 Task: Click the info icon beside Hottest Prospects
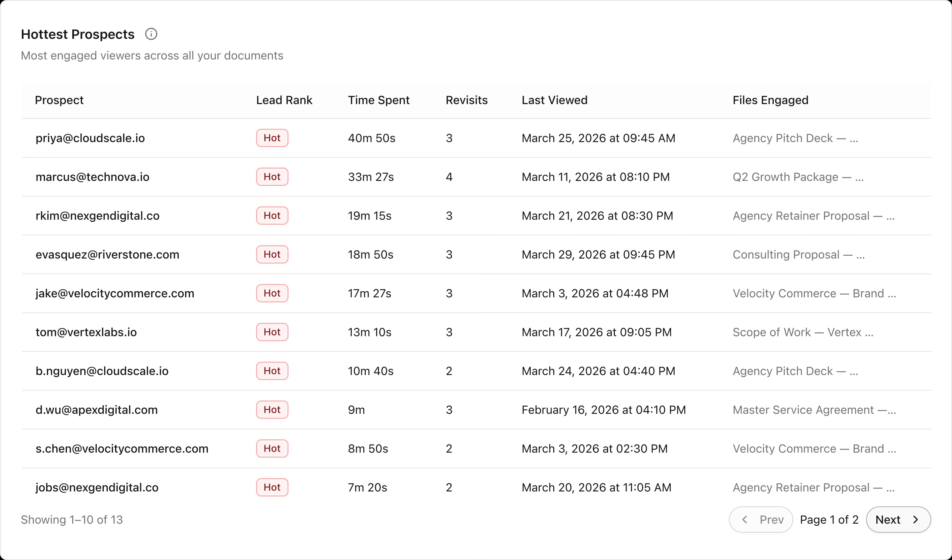(x=151, y=34)
